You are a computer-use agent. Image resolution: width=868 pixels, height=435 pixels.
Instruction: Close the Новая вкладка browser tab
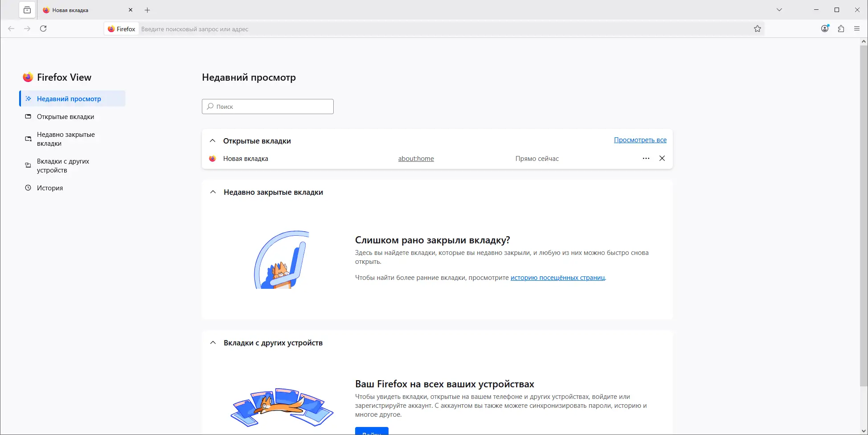(x=131, y=10)
